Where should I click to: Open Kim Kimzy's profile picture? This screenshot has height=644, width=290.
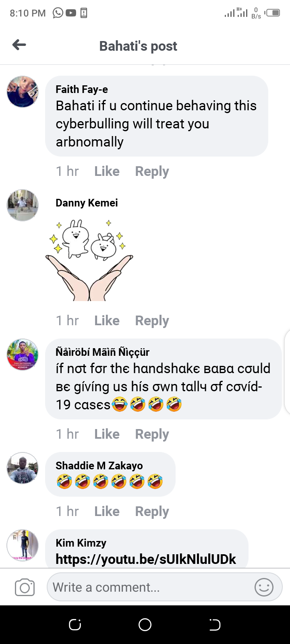coord(23,545)
